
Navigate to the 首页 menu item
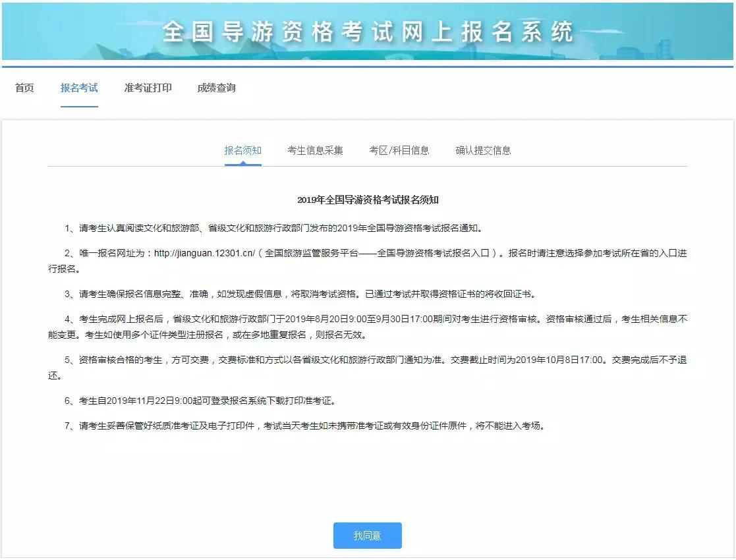pyautogui.click(x=24, y=88)
